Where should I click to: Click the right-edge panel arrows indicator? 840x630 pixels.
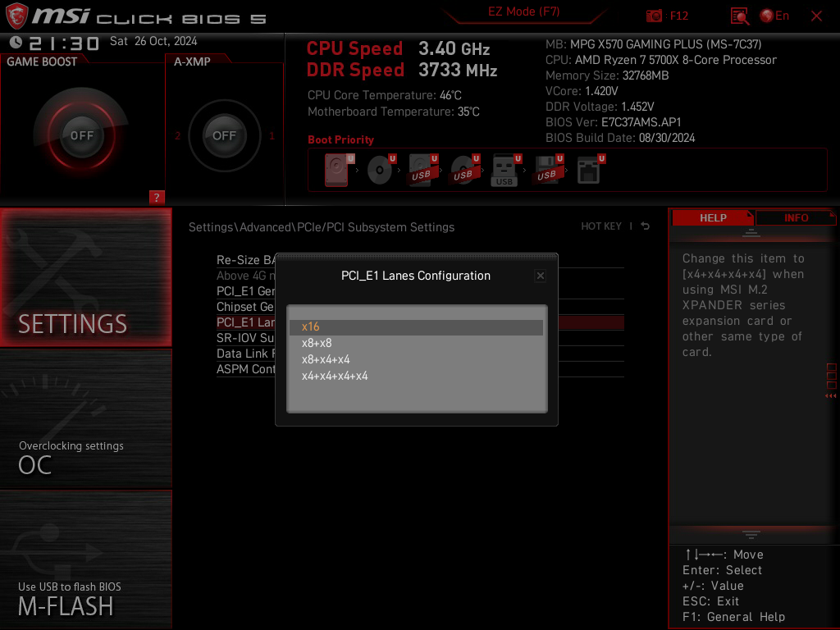click(831, 396)
